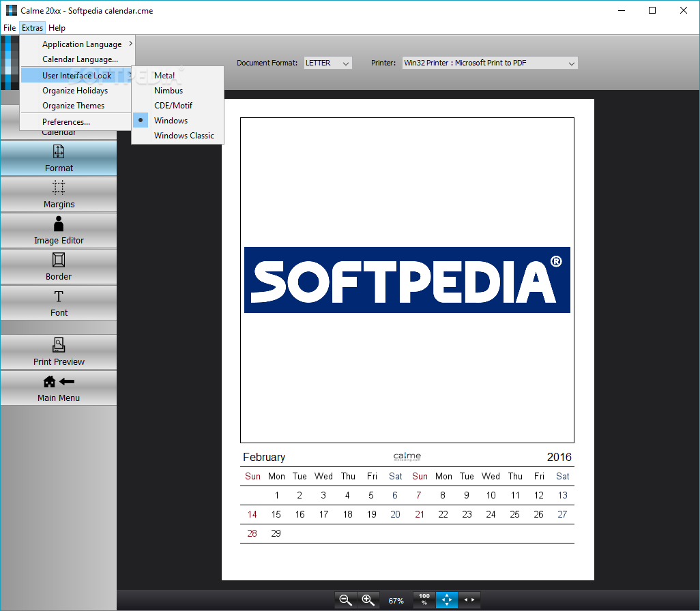Open Document Format dropdown

[327, 63]
